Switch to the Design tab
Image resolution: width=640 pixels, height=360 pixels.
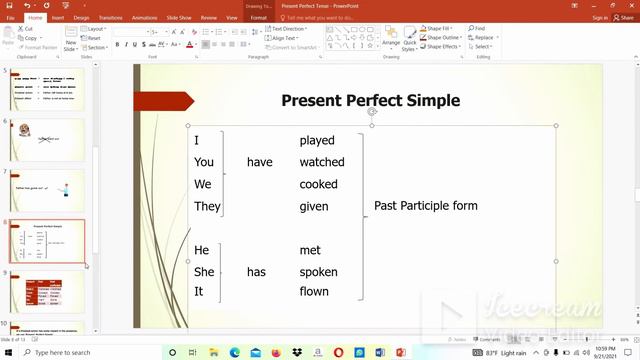pyautogui.click(x=81, y=18)
